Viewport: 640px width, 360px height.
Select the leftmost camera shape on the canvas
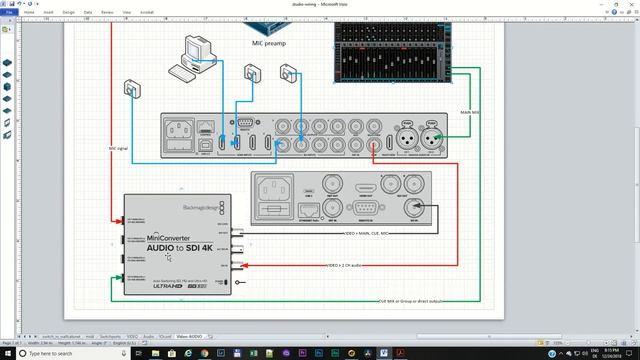[132, 89]
